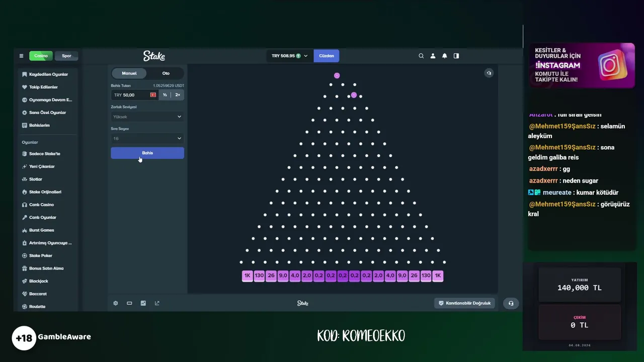This screenshot has width=644, height=362.
Task: Switch to Spor mode
Action: [x=66, y=56]
